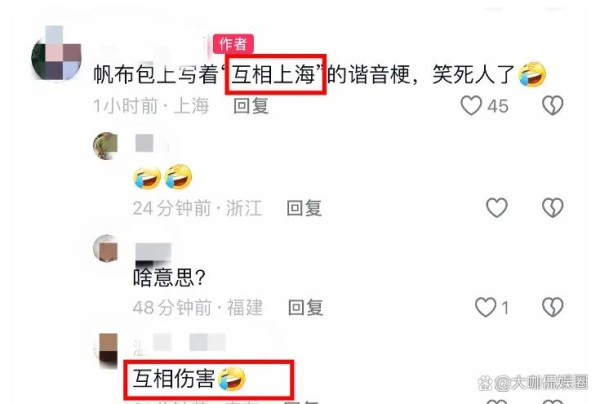The height and width of the screenshot is (404, 600).
Task: Like the author's comment with 45 likes
Action: pos(471,106)
